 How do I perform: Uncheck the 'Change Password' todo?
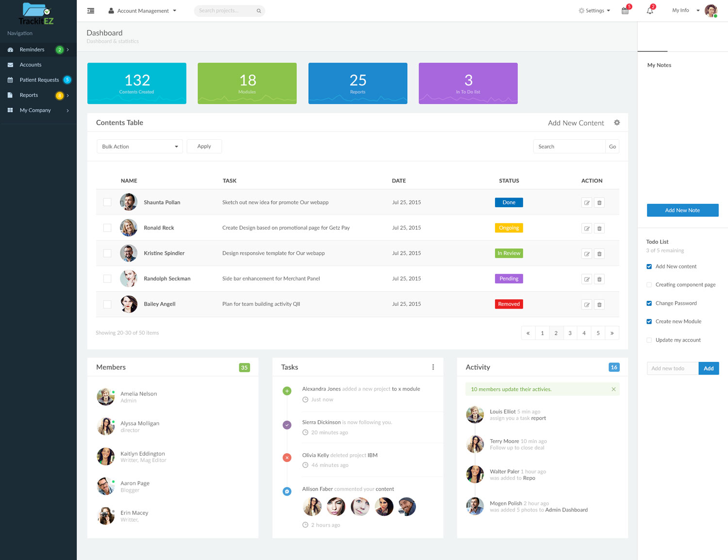click(x=649, y=303)
